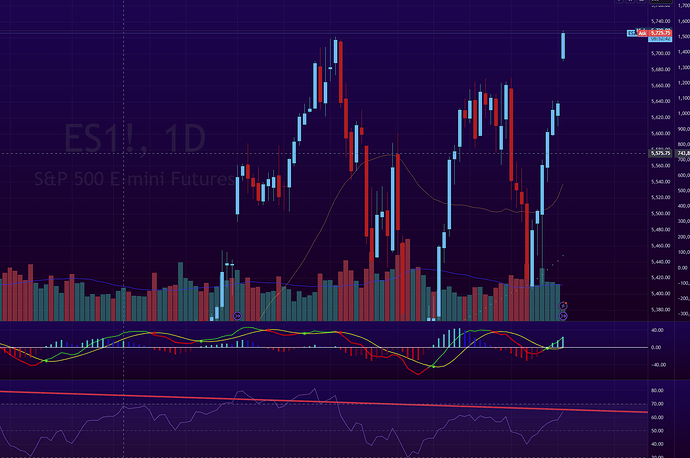Image resolution: width=690 pixels, height=458 pixels.
Task: Click the latest blue candle at top right
Action: (x=563, y=46)
